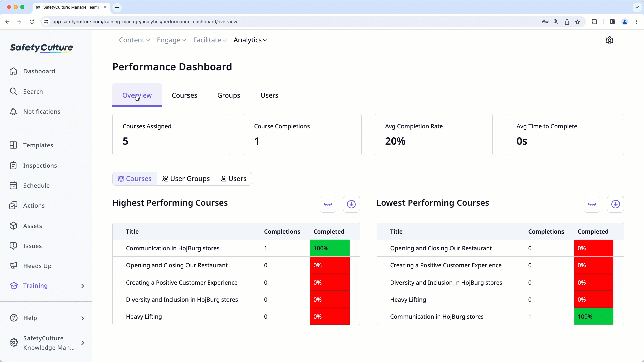This screenshot has height=362, width=644.
Task: Click red 0% cell for Heavy Lifting in Highest table
Action: coord(329,317)
